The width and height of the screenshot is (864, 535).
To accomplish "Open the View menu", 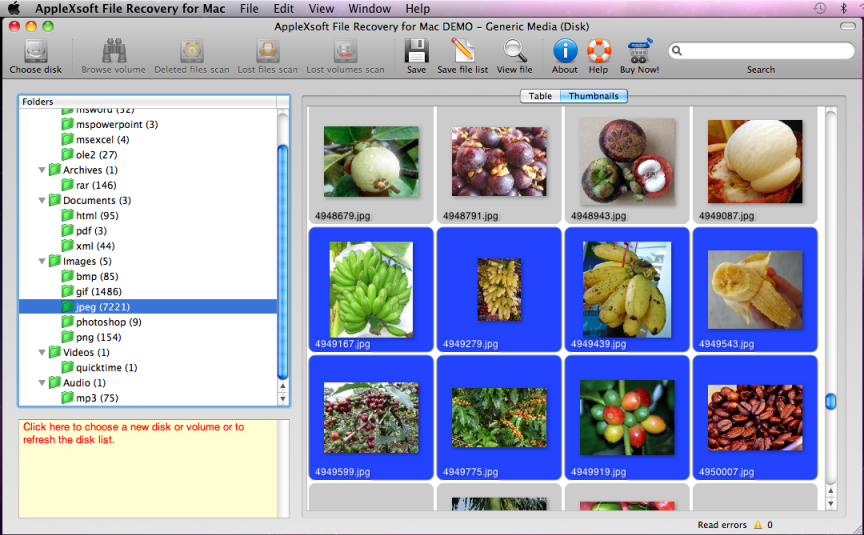I will pos(321,8).
